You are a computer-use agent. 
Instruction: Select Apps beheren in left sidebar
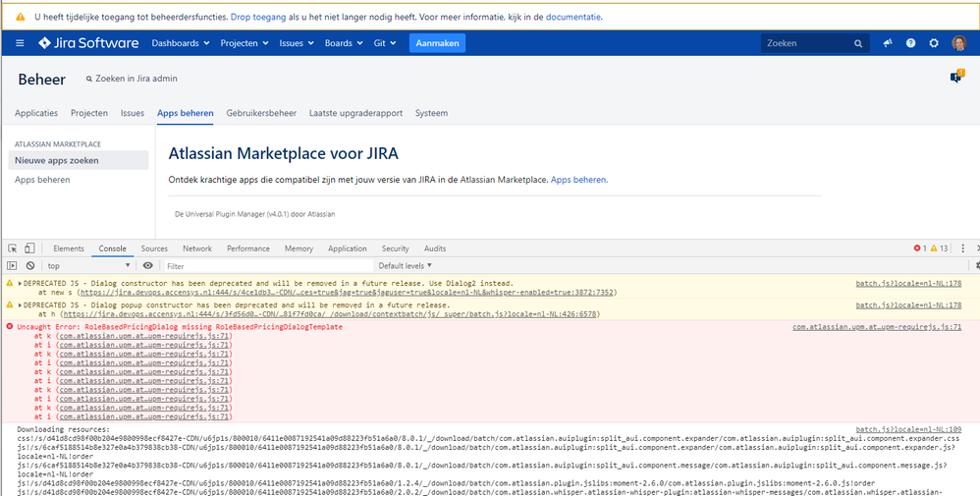42,180
